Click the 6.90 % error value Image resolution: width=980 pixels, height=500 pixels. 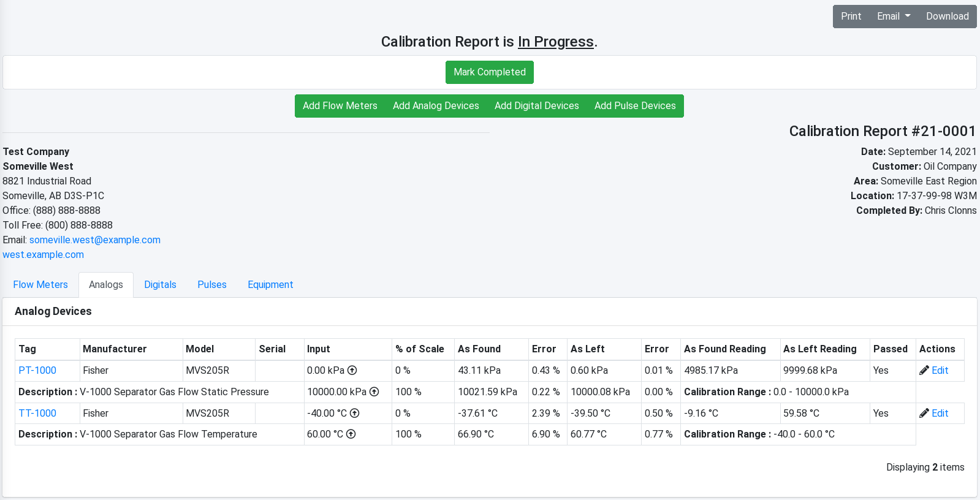(545, 434)
